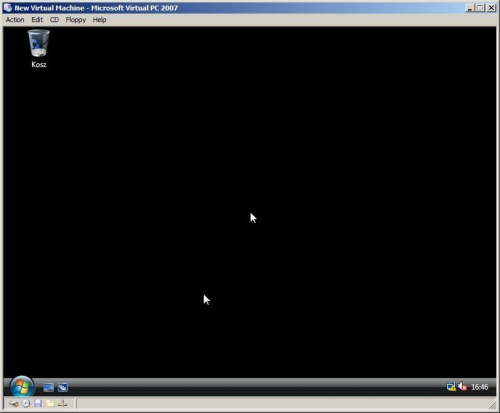
Task: Click the shared folders status bar icon
Action: [50, 404]
